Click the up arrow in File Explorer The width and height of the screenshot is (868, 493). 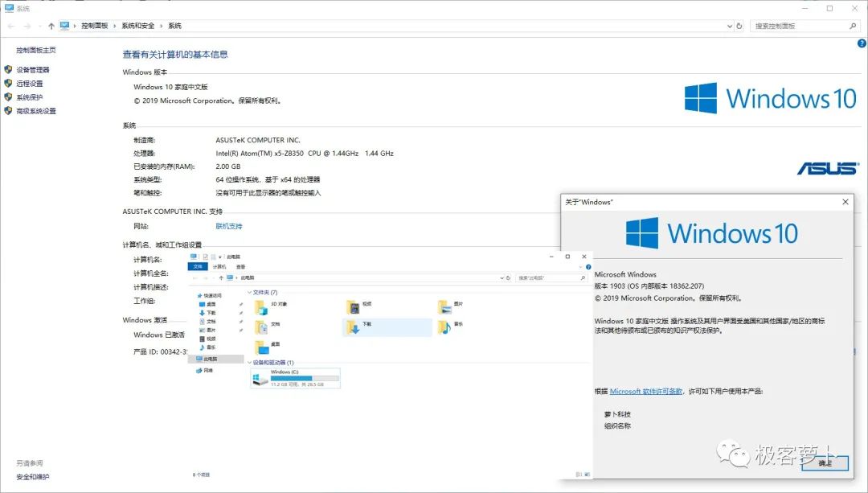221,278
